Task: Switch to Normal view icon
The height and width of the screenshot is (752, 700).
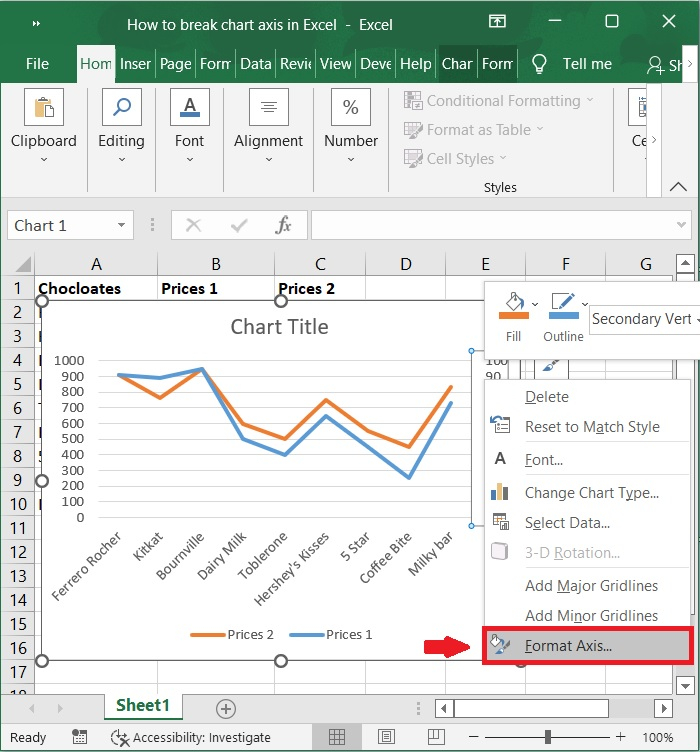Action: [337, 737]
